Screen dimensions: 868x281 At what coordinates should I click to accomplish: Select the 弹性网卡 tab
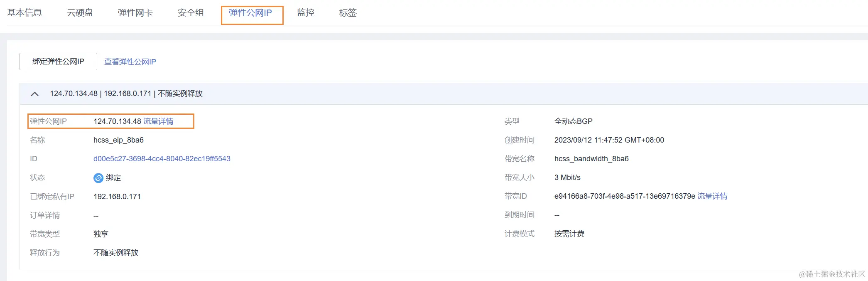[135, 13]
